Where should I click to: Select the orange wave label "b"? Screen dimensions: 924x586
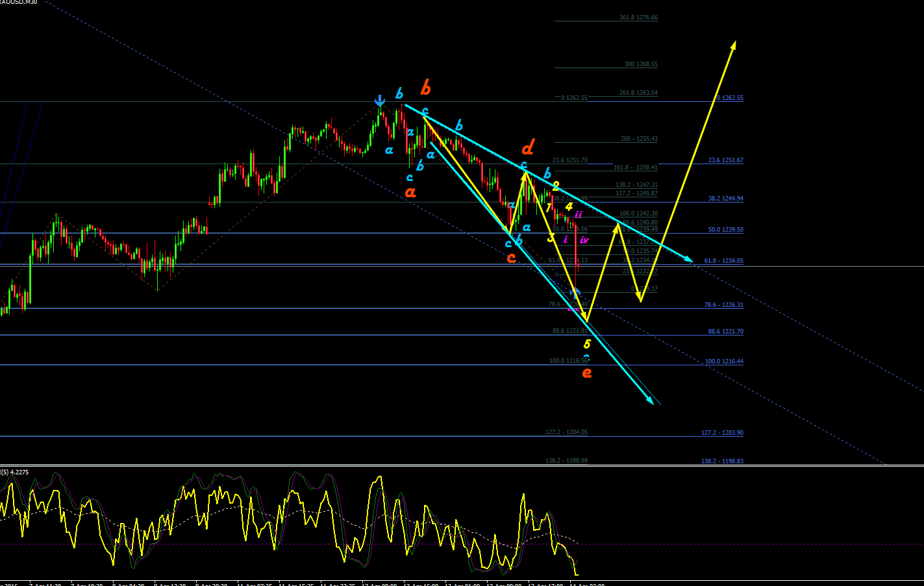(x=426, y=87)
